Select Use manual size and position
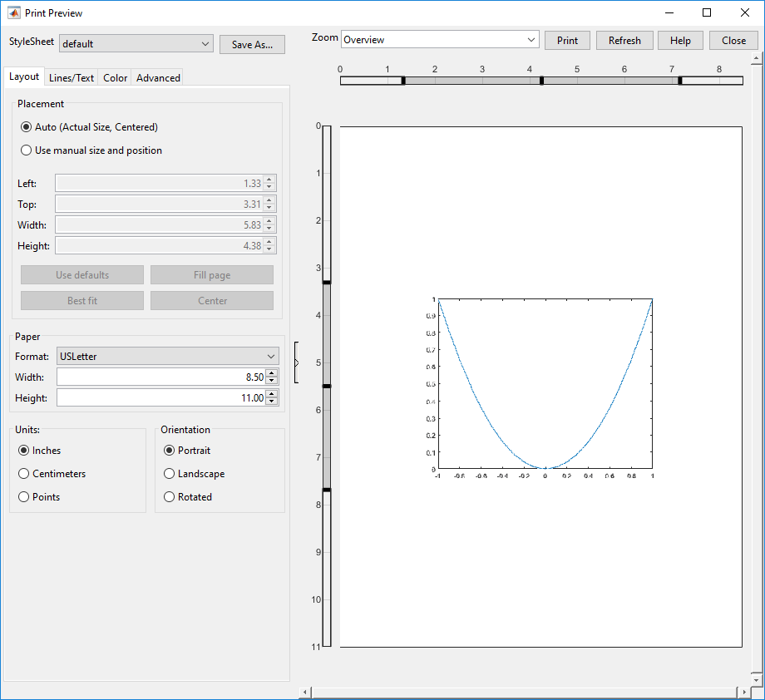The height and width of the screenshot is (700, 765). tap(91, 150)
